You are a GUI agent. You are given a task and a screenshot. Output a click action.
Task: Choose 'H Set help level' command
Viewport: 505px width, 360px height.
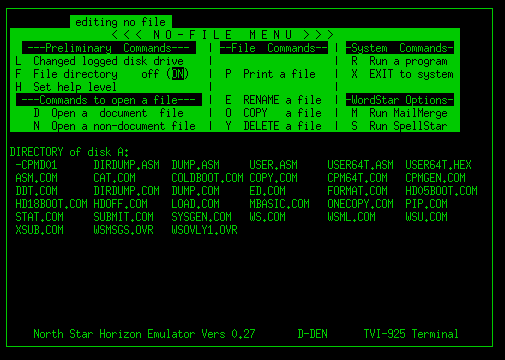66,87
